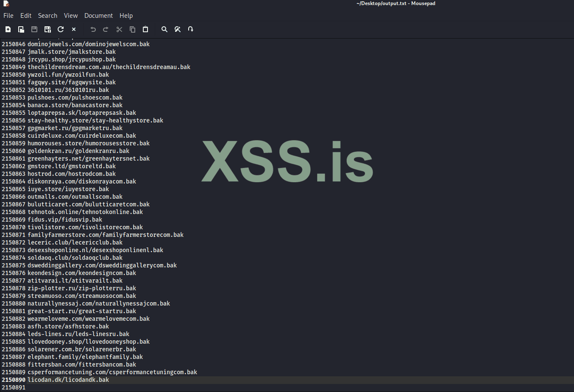The image size is (574, 392).
Task: Create a new document with toolbar icon
Action: pos(8,29)
